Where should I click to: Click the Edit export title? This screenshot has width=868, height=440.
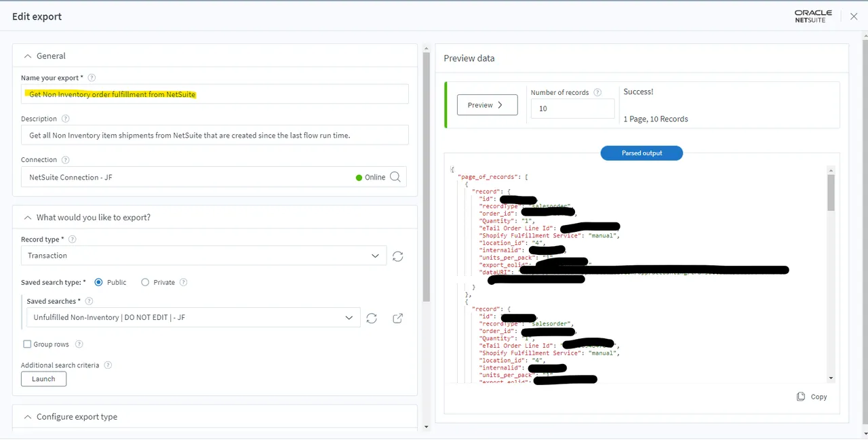pyautogui.click(x=37, y=16)
